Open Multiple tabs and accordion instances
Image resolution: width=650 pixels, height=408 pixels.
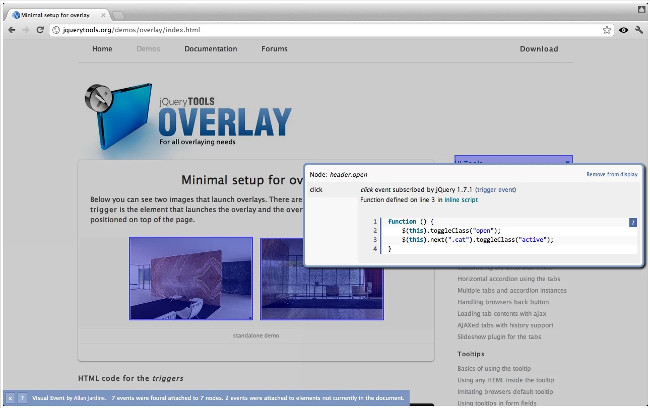pyautogui.click(x=512, y=290)
